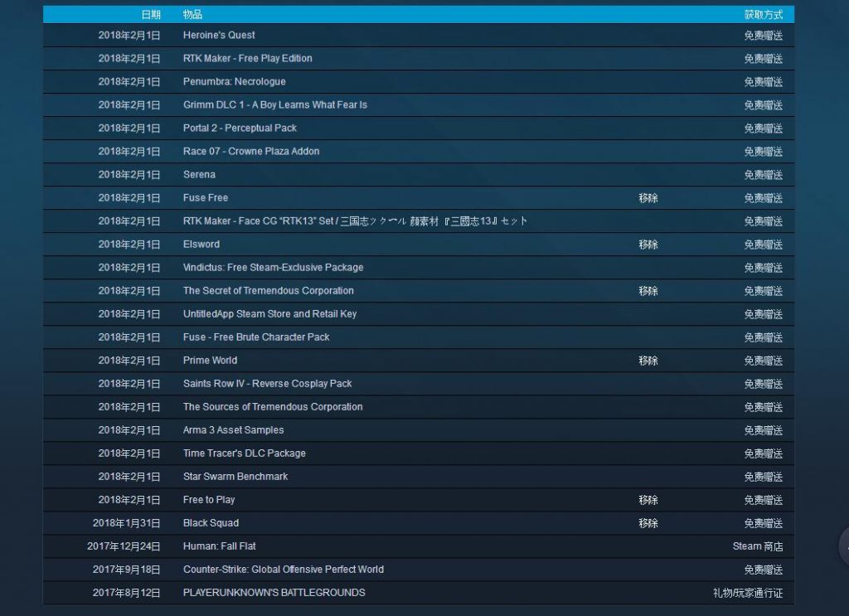Click the 2018年1月31日 date cell
The height and width of the screenshot is (616, 849).
tap(127, 523)
